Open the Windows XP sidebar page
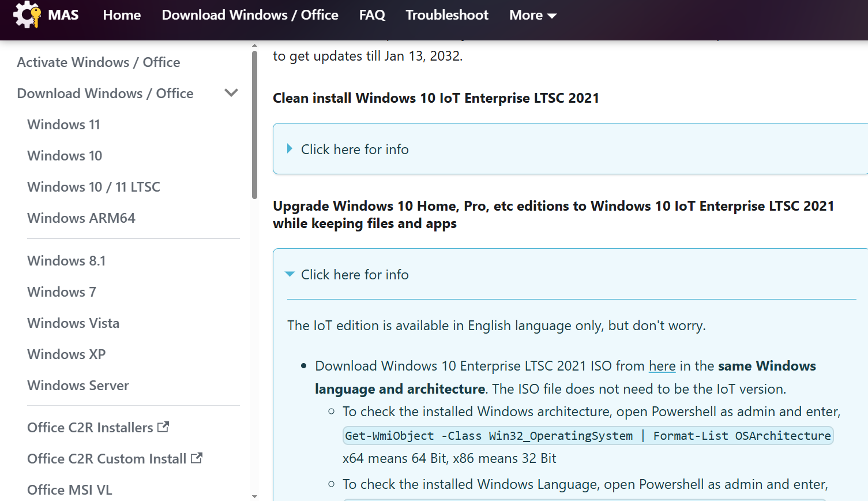Screen dimensions: 868x501 click(x=66, y=354)
